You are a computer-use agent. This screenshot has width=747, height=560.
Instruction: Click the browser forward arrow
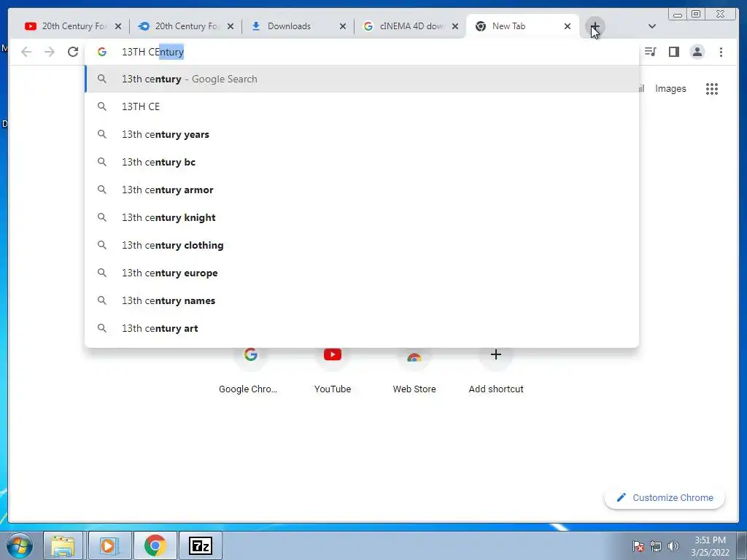50,52
